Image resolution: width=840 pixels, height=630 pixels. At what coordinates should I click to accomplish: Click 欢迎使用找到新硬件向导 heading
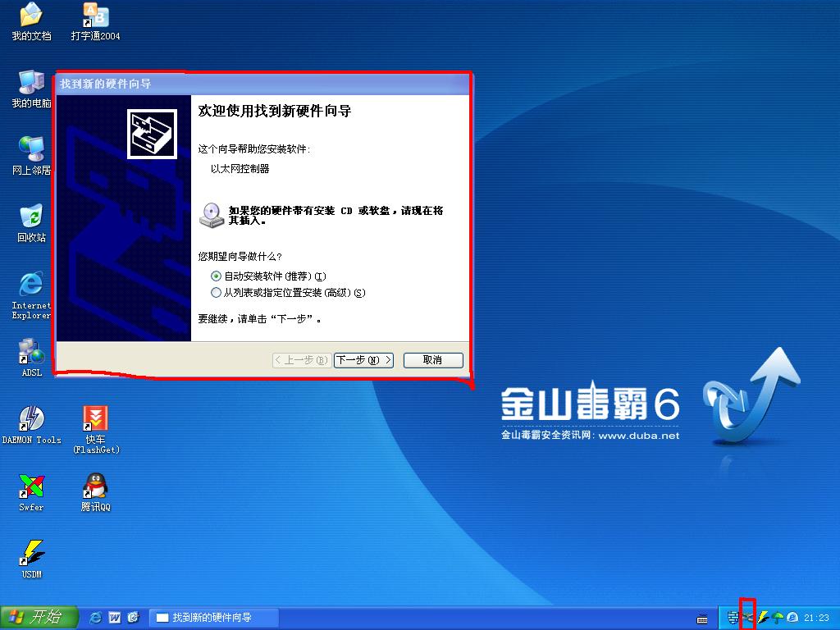[x=275, y=111]
